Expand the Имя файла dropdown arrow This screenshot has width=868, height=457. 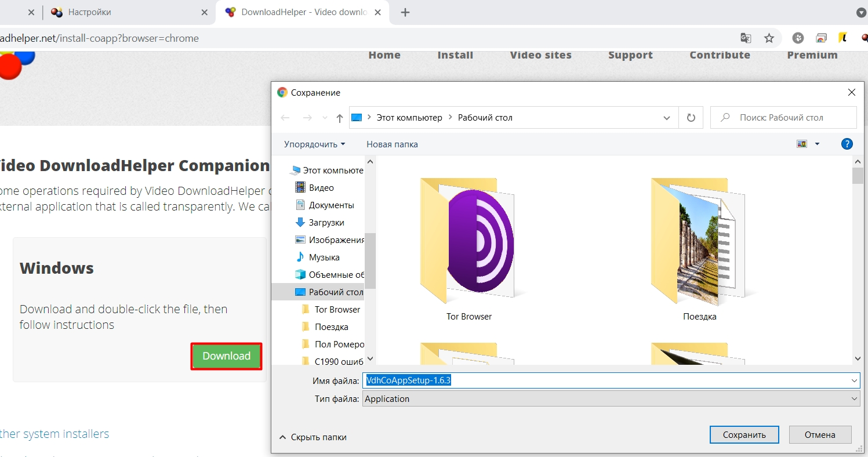click(x=854, y=380)
